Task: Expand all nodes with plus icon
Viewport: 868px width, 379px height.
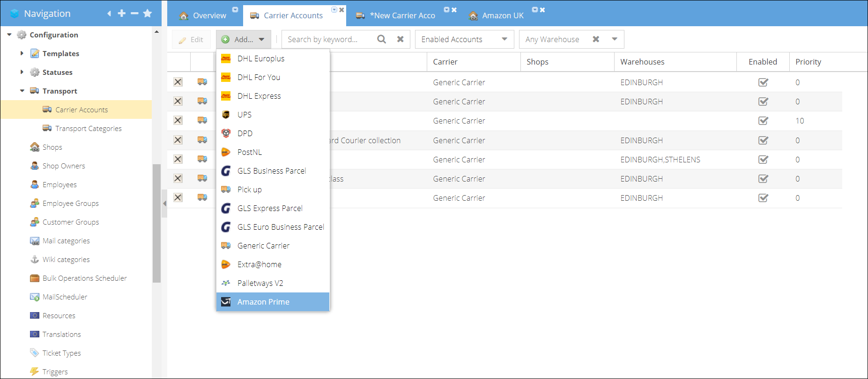Action: click(x=122, y=14)
